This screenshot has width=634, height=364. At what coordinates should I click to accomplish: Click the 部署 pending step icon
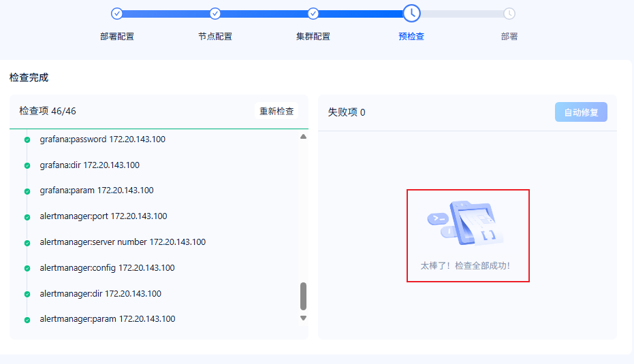pos(509,14)
